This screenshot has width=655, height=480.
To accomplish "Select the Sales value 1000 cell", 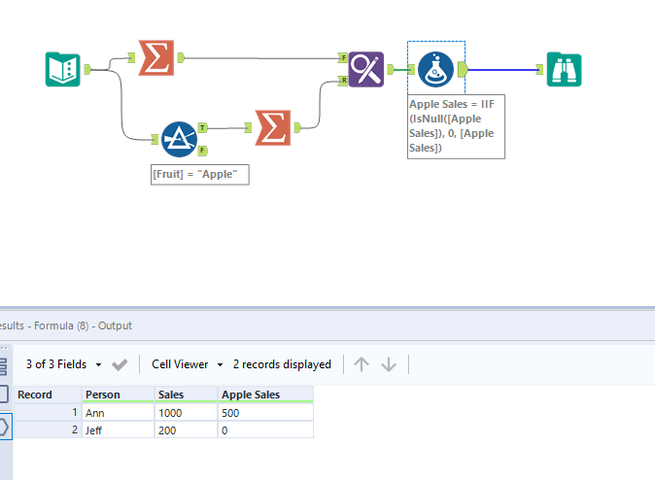I will tap(186, 413).
